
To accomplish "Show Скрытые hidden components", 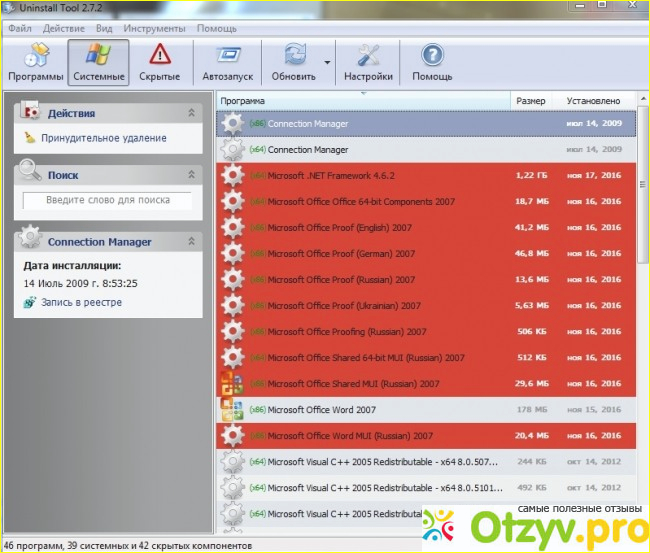I will [x=160, y=62].
